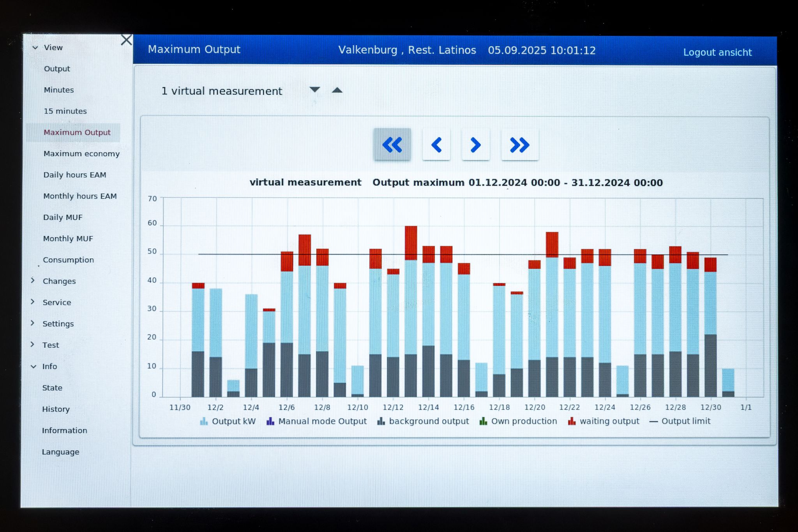This screenshot has height=532, width=798.
Task: Select Maximum Output in sidebar
Action: click(x=77, y=132)
